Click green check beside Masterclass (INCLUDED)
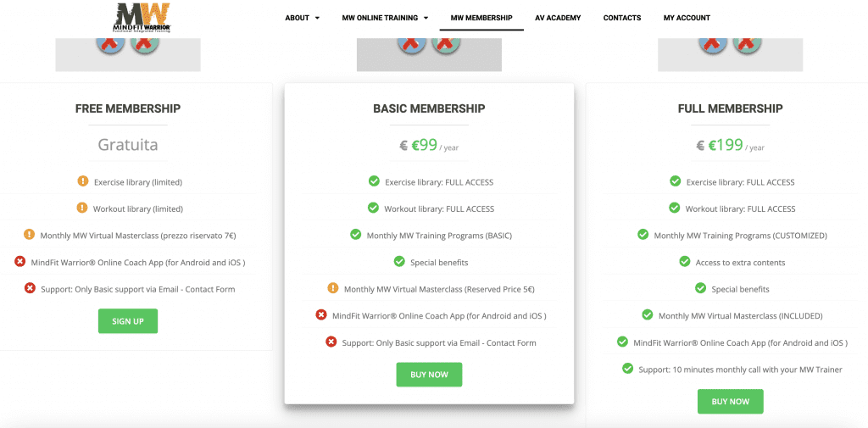The height and width of the screenshot is (428, 868). (x=647, y=314)
